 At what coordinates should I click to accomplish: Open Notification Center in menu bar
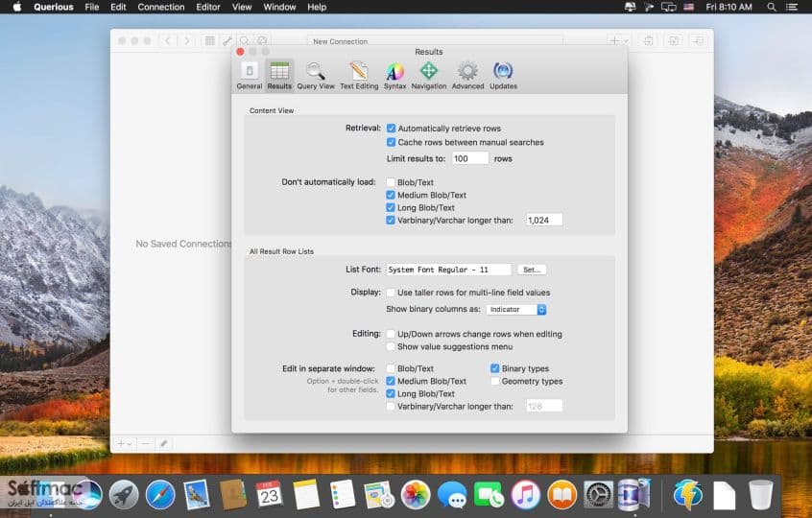point(792,8)
